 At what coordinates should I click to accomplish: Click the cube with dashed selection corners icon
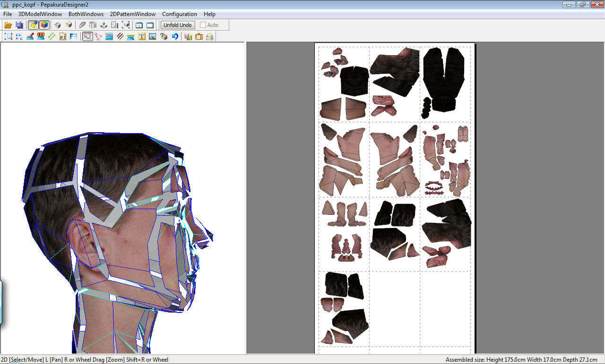pyautogui.click(x=126, y=25)
